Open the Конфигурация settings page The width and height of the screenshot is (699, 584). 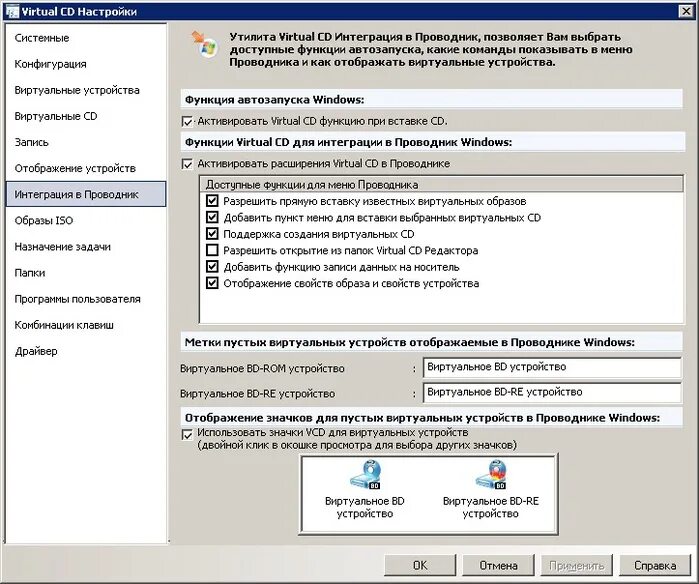tap(86, 64)
